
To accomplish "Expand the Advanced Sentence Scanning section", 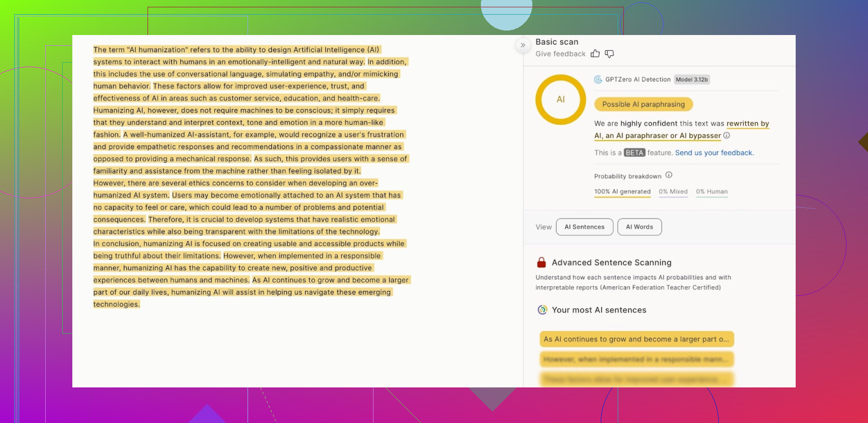I will tap(611, 263).
